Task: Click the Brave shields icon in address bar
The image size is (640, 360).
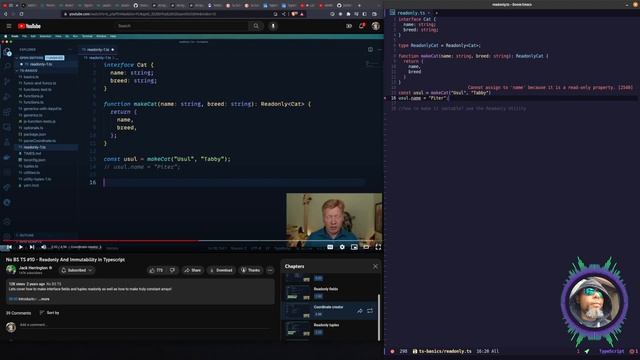Action: [x=294, y=14]
